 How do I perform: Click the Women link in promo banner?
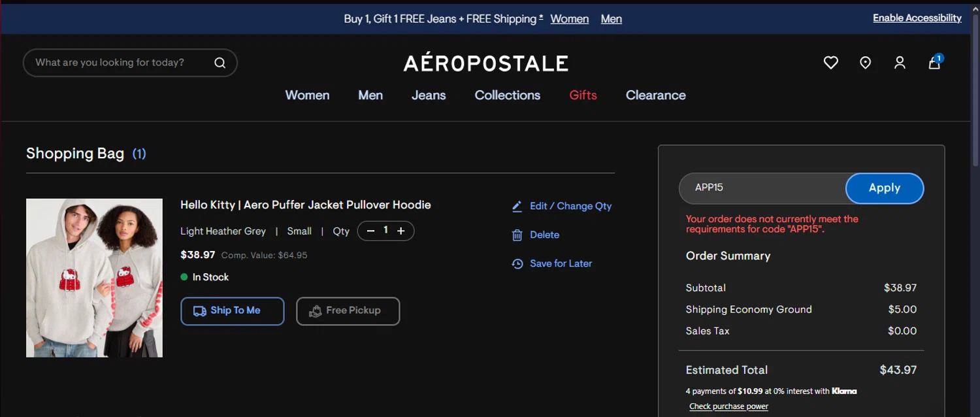coord(570,19)
